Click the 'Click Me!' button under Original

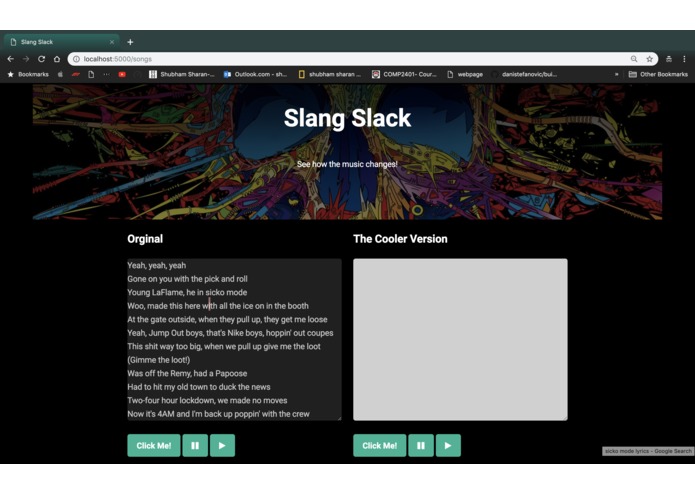154,445
